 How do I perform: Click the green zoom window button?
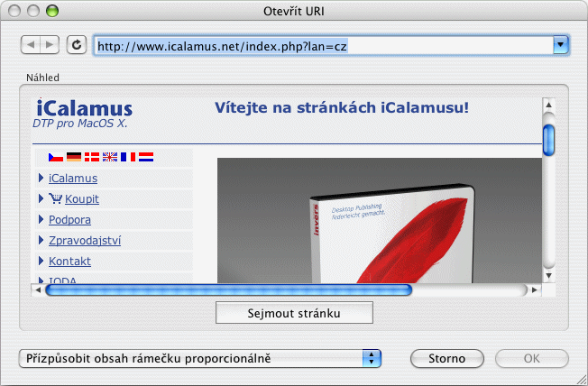[52, 11]
